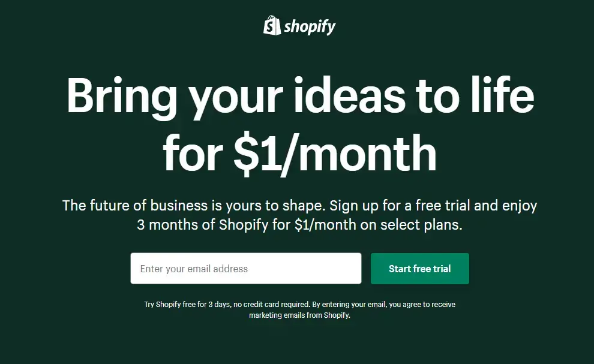Click the shopify wordmark beside the bag
The width and height of the screenshot is (594, 364).
pos(310,27)
